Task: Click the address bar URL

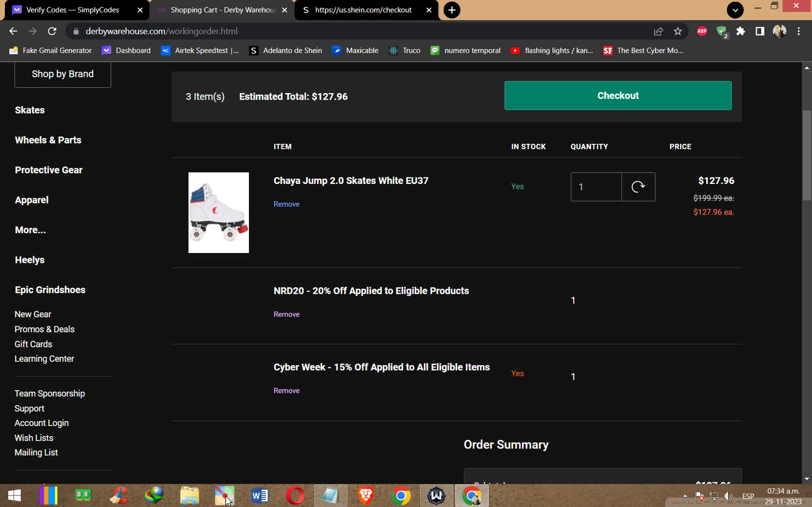Action: click(161, 31)
